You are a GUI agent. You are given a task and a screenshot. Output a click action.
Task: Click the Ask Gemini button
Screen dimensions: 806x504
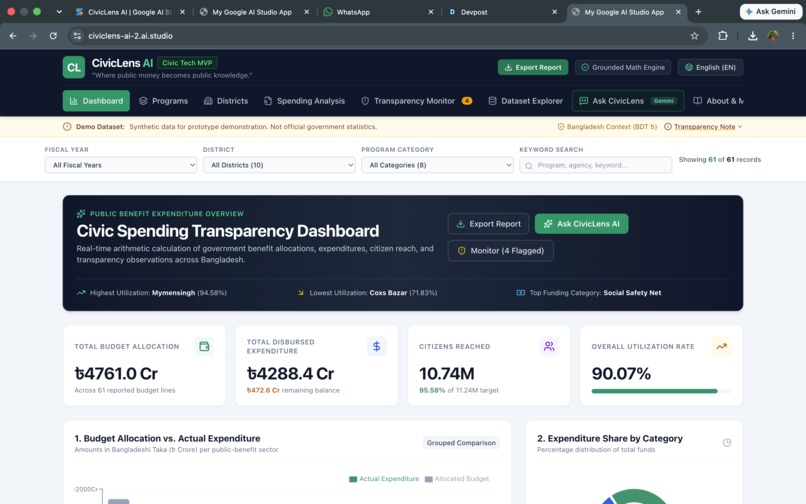[x=771, y=11]
